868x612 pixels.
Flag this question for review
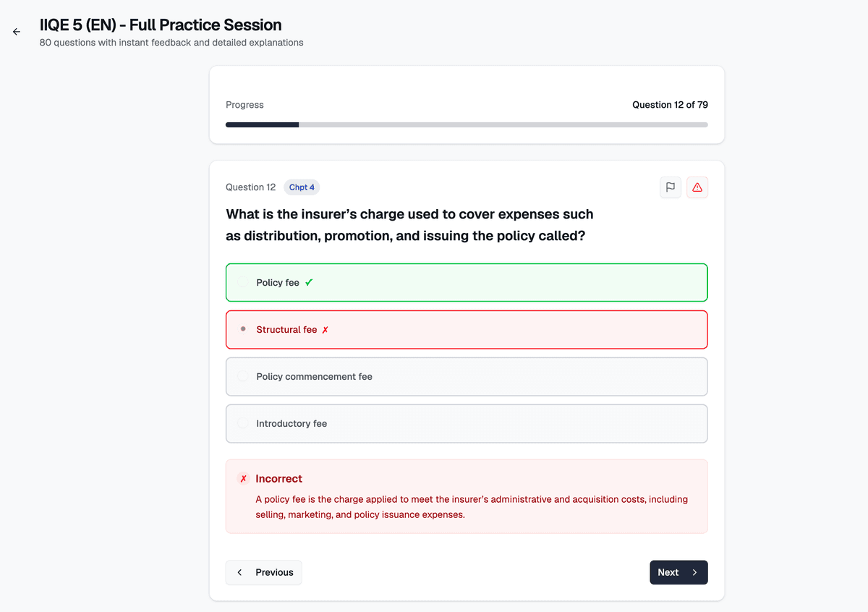(x=671, y=187)
